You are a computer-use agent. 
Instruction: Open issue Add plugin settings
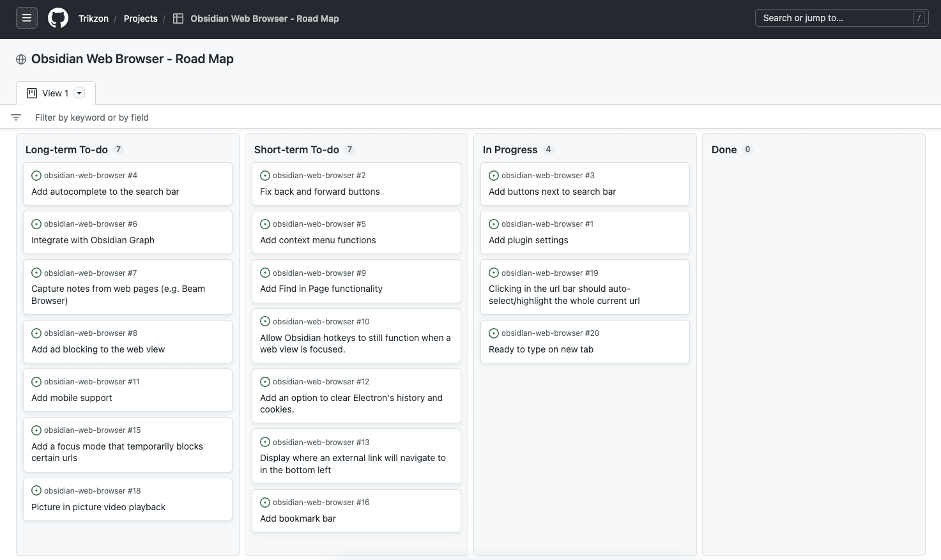click(528, 240)
